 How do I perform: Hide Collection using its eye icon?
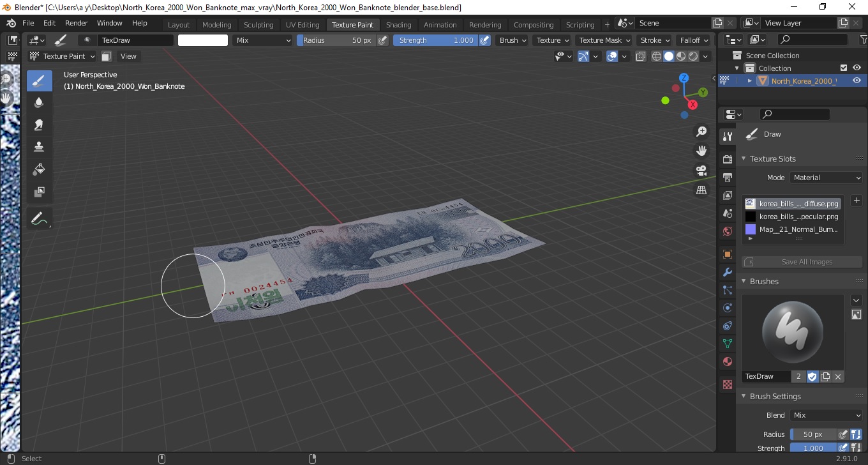[x=857, y=68]
